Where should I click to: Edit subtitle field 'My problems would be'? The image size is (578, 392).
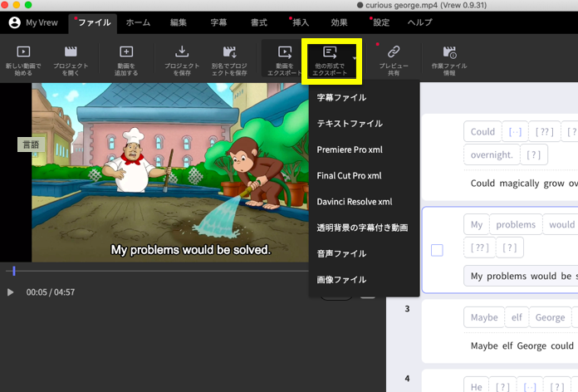tap(521, 276)
